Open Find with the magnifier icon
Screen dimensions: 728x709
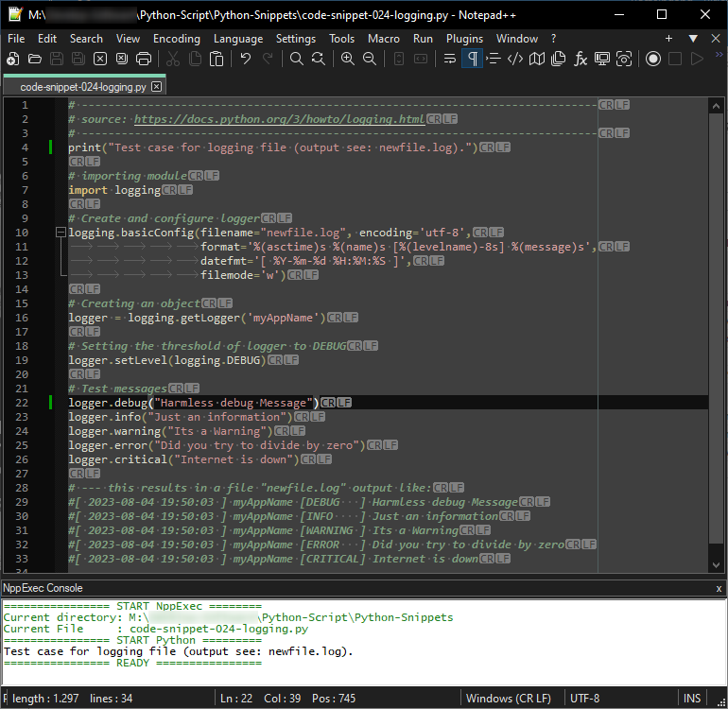coord(297,59)
